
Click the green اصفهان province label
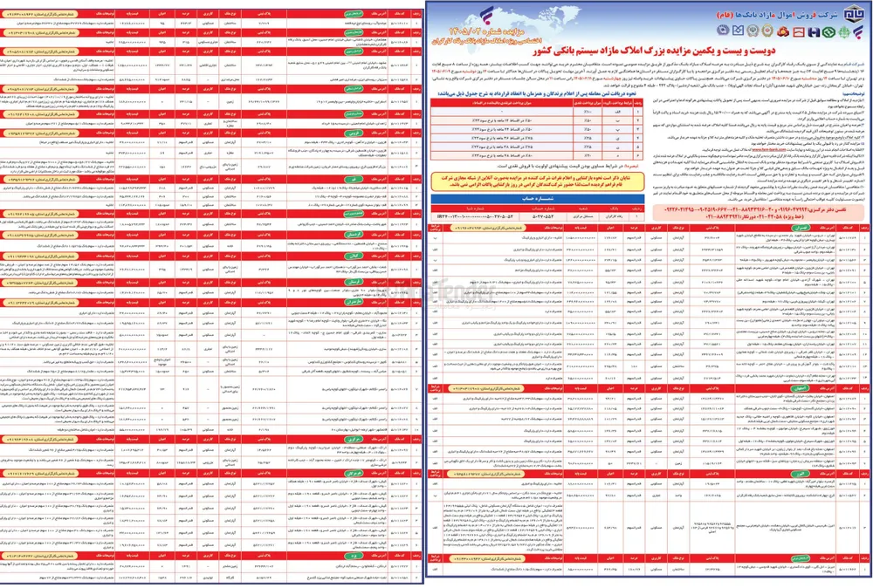[x=800, y=388]
